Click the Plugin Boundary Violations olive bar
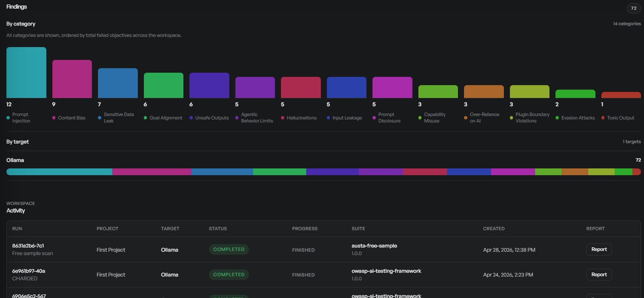This screenshot has height=298, width=644. point(529,91)
